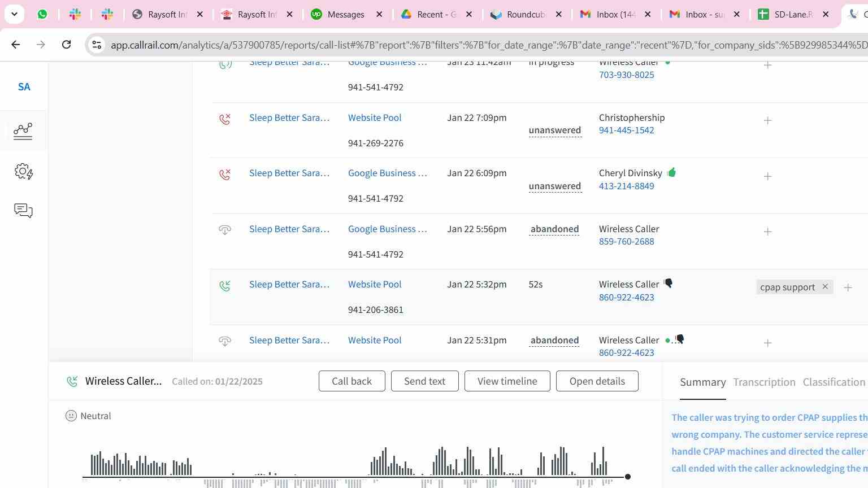The height and width of the screenshot is (488, 868).
Task: Open caller number 413-214-8849
Action: (626, 186)
